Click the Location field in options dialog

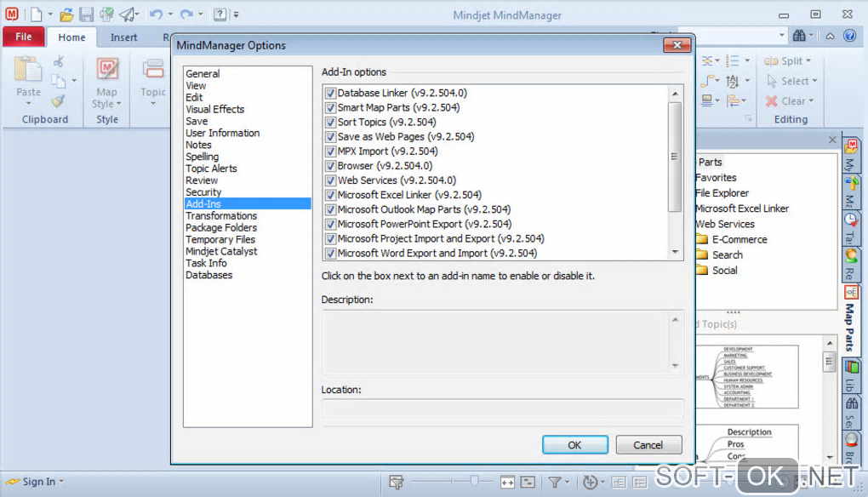pyautogui.click(x=503, y=408)
